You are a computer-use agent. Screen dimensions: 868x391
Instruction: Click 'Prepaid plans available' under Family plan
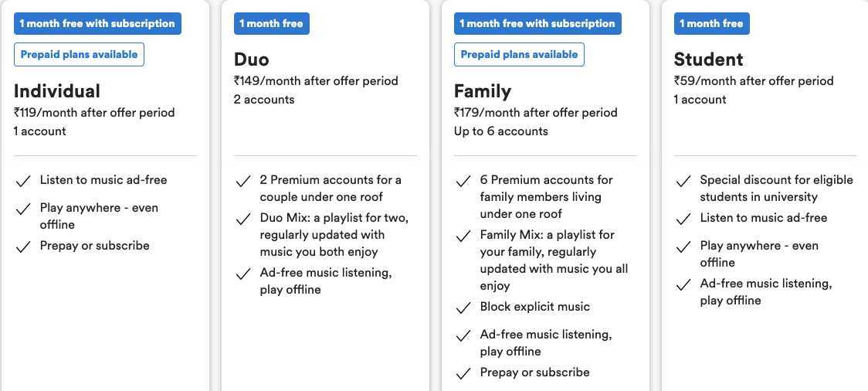[519, 54]
